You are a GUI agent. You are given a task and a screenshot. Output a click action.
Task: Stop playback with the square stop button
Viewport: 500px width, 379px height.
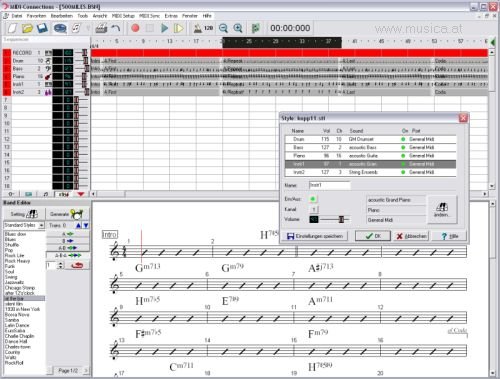tap(150, 28)
